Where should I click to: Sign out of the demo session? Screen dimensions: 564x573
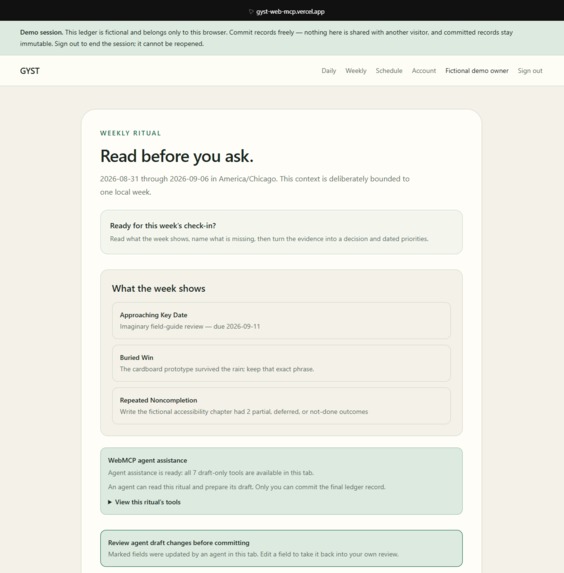(x=530, y=71)
